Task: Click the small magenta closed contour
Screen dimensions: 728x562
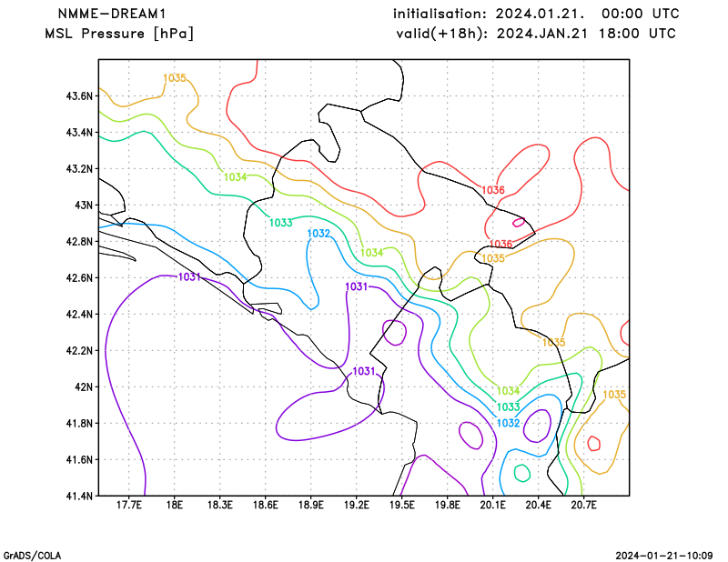Action: coord(519,222)
